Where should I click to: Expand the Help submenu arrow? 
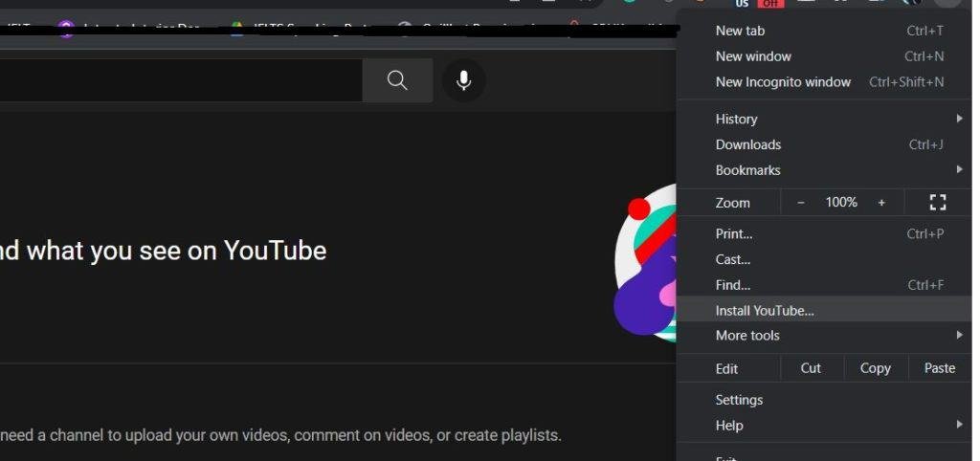tap(959, 425)
